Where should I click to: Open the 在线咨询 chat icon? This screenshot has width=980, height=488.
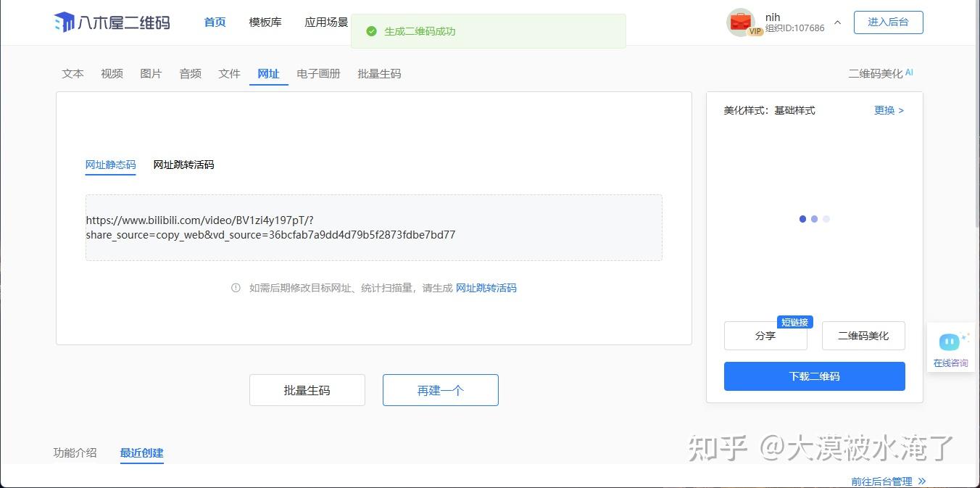pos(950,349)
